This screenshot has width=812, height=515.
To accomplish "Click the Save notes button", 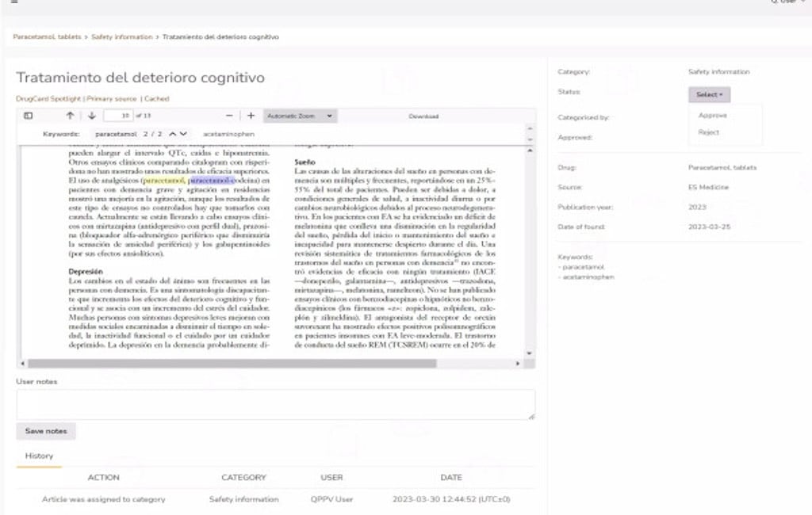I will click(x=46, y=431).
